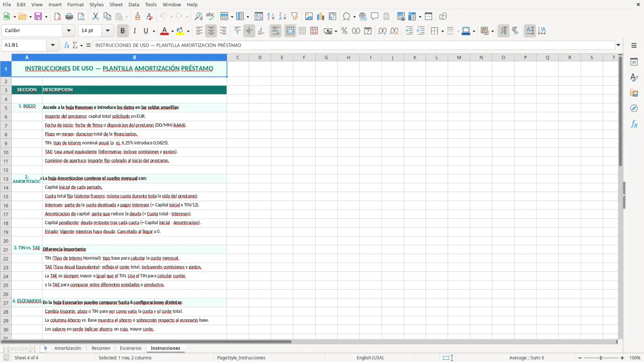The height and width of the screenshot is (362, 644).
Task: Apply yellow background color swatch
Action: [180, 31]
